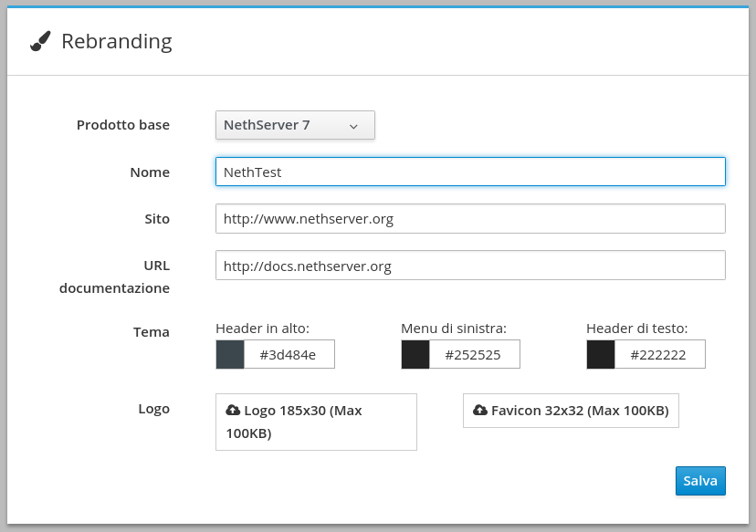The width and height of the screenshot is (756, 532).
Task: Click the Header di testo caption
Action: click(637, 329)
